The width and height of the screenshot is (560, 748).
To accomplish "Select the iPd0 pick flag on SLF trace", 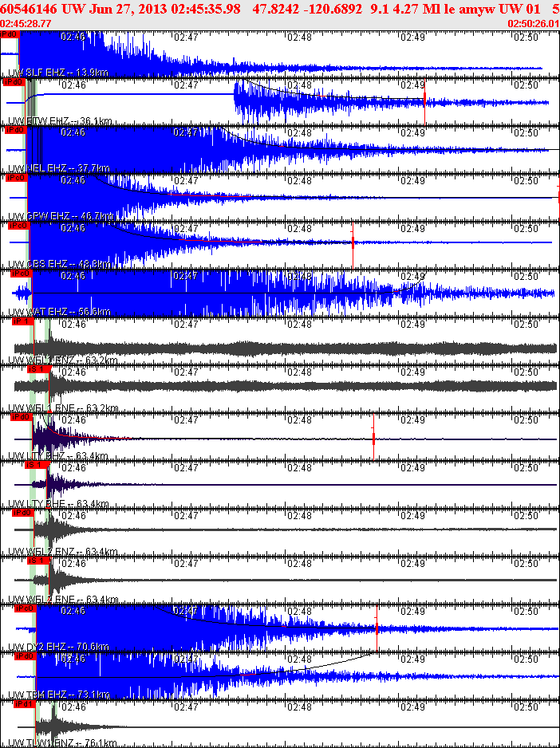I will coord(9,34).
